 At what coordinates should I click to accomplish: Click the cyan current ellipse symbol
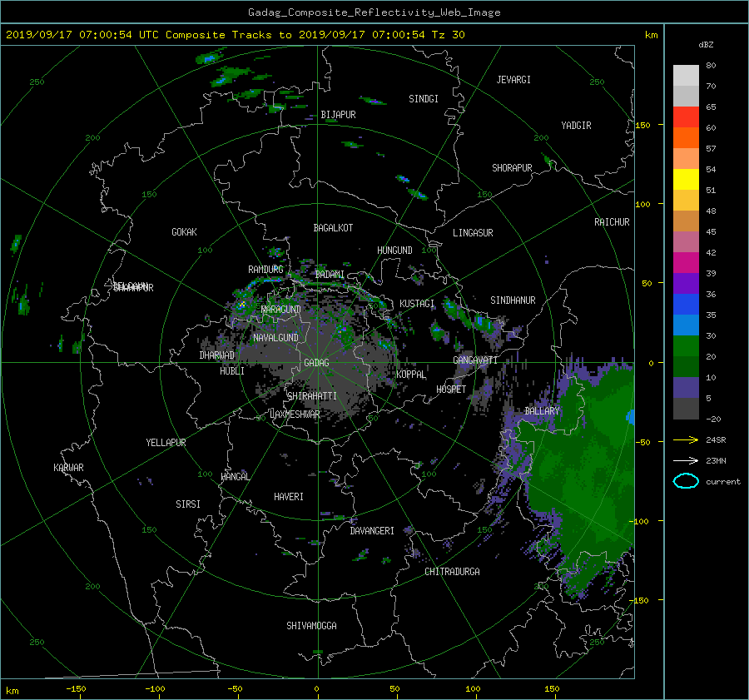[686, 481]
